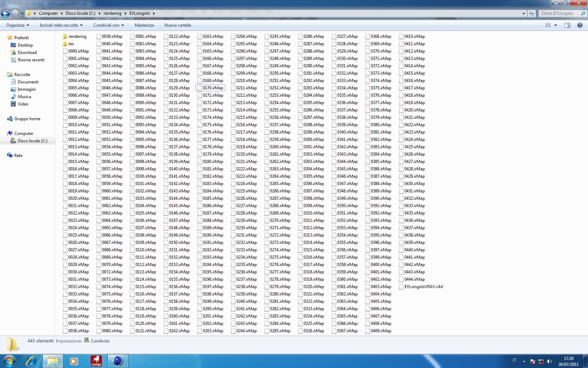Open Video library in sidebar
Screen dimensions: 588x368
[23, 104]
